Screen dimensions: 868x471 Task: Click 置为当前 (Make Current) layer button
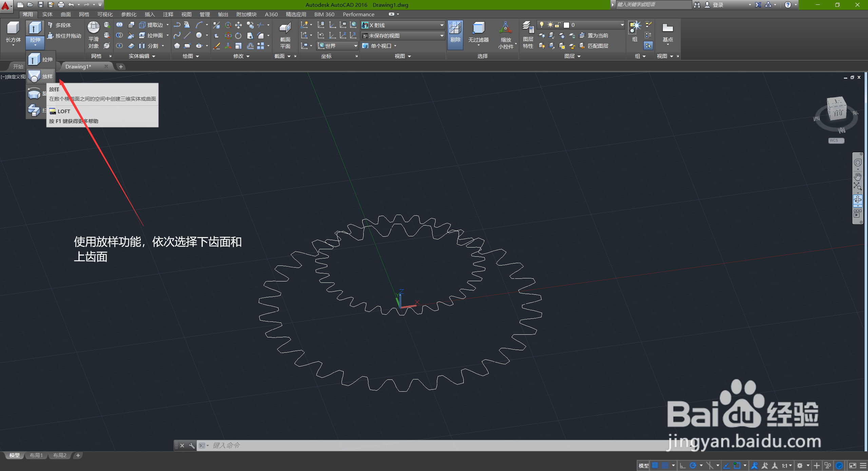click(x=597, y=35)
